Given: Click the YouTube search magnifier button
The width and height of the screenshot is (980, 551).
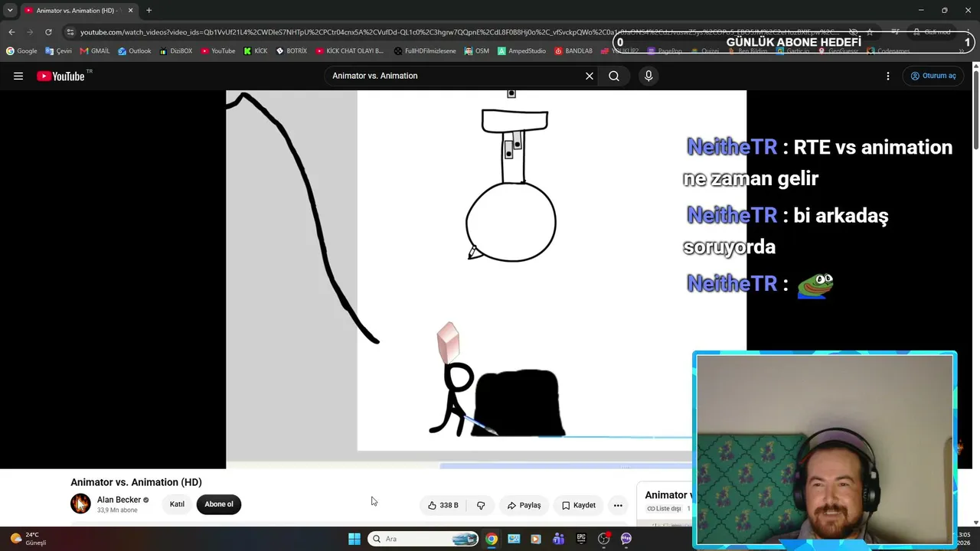Looking at the screenshot, I should coord(614,76).
